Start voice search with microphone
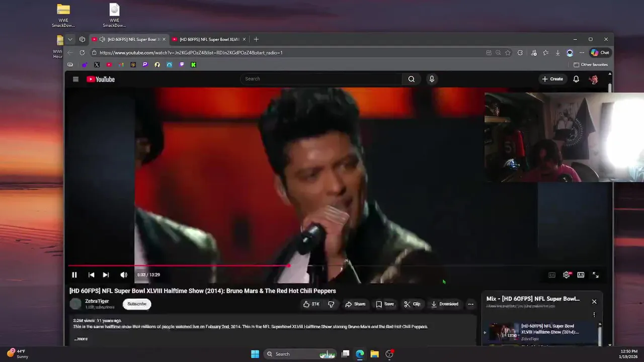 432,79
